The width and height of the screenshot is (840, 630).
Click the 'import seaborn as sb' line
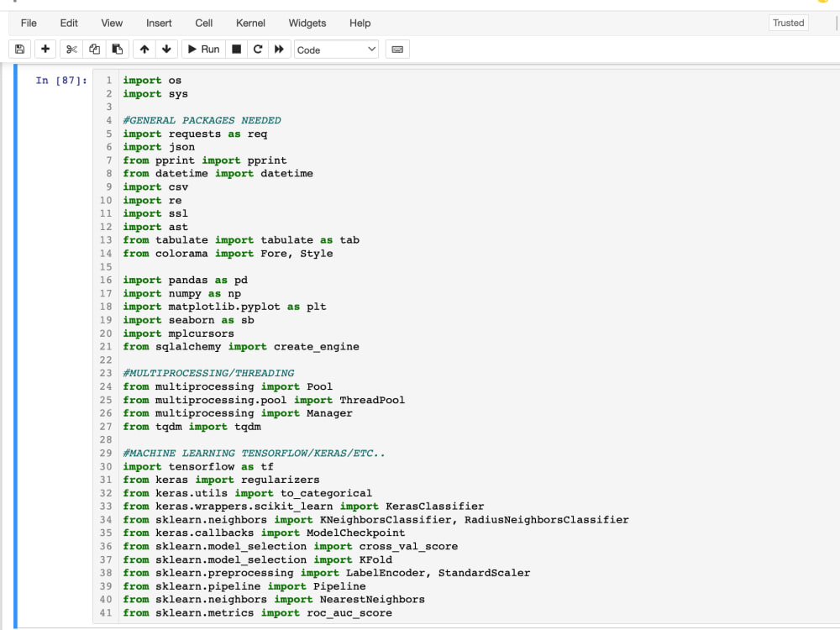coord(188,320)
